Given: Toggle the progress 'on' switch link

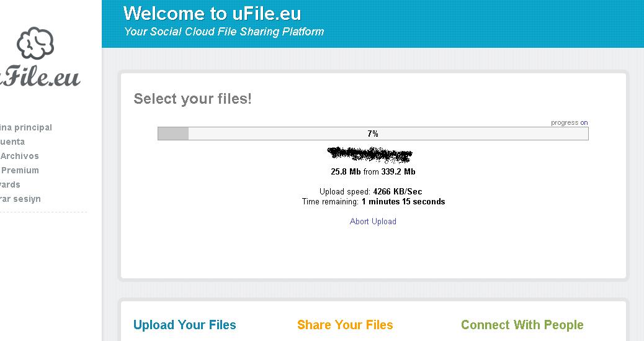Looking at the screenshot, I should pos(584,123).
